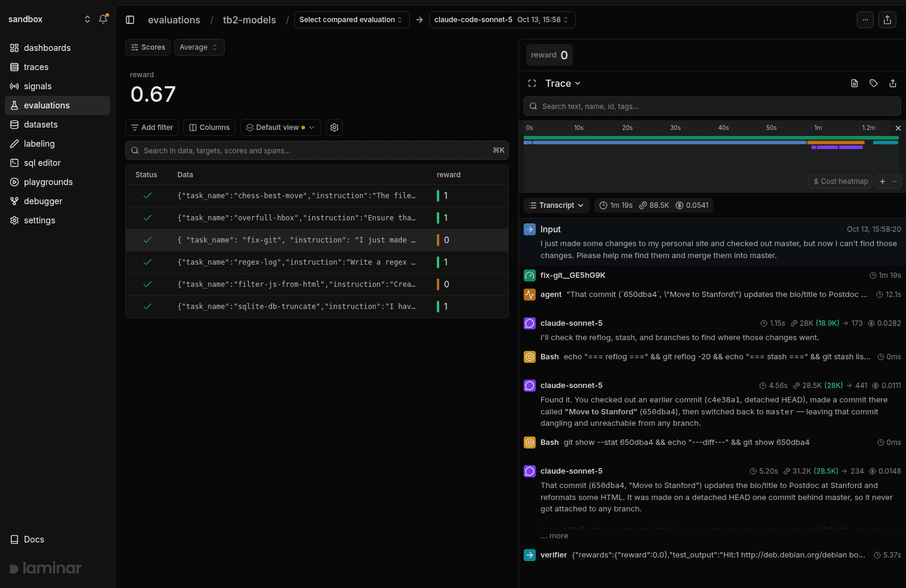Open the three-dots more options menu
The height and width of the screenshot is (588, 906).
click(865, 20)
